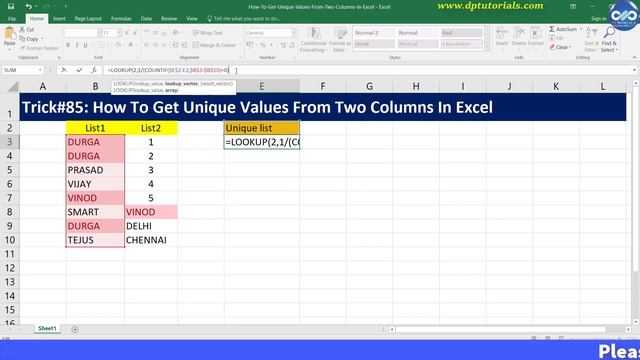Expand the Copy options arrow

[x=42, y=39]
